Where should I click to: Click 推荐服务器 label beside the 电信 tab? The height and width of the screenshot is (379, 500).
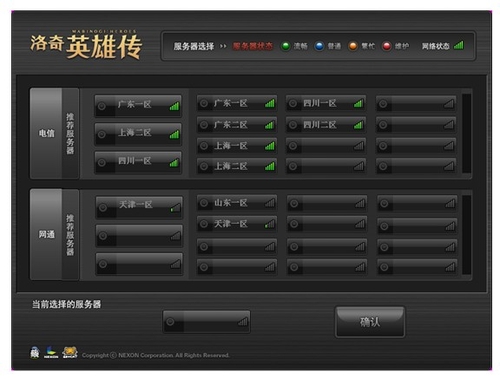point(70,133)
